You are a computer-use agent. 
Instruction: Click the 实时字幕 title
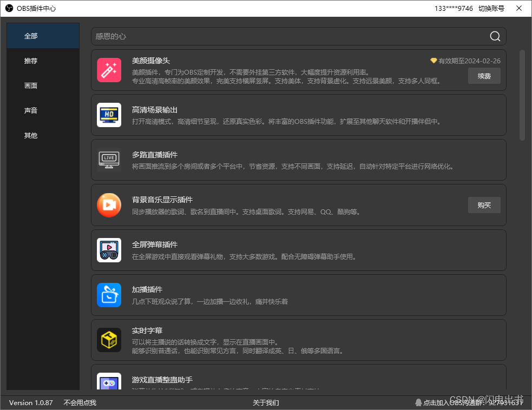[x=147, y=330]
